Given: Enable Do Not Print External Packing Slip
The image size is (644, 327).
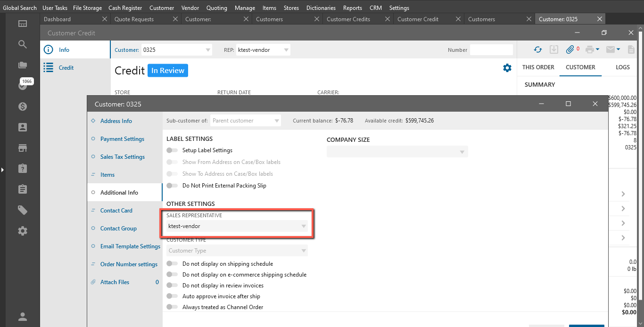Looking at the screenshot, I should (x=172, y=186).
